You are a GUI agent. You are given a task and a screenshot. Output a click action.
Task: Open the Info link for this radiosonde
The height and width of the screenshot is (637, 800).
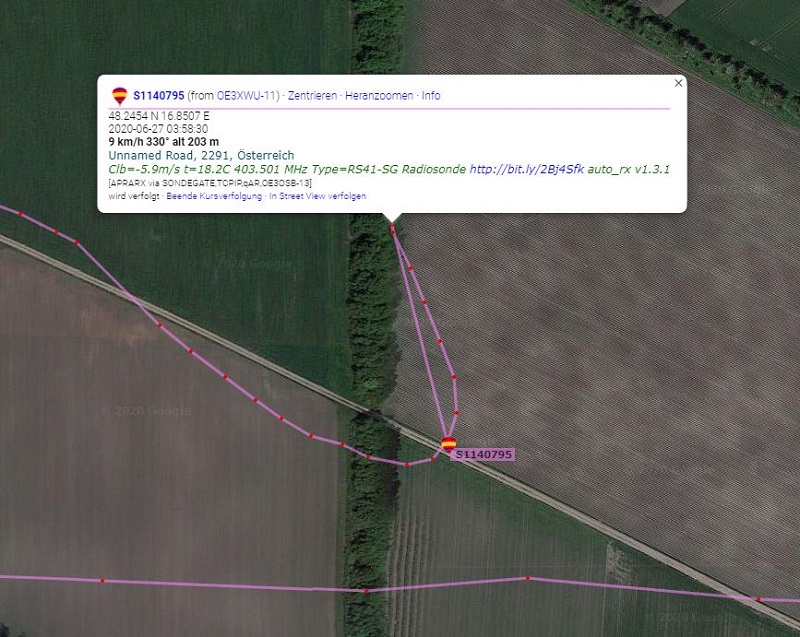[431, 96]
